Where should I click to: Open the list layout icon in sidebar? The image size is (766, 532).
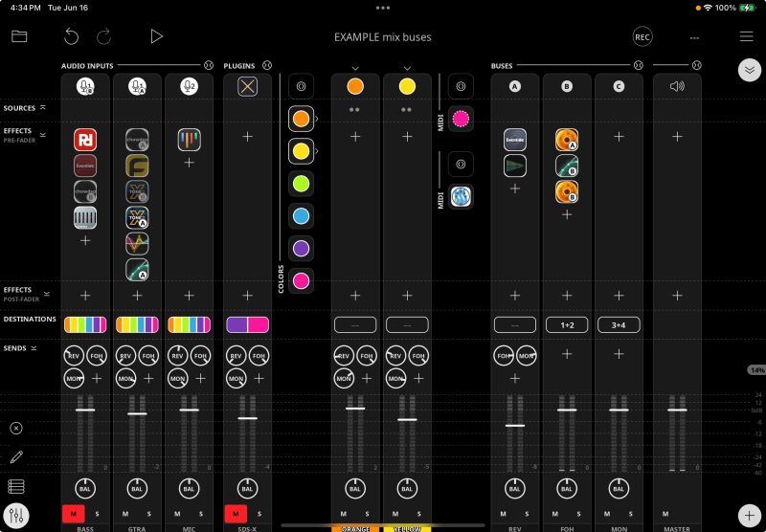coord(16,487)
